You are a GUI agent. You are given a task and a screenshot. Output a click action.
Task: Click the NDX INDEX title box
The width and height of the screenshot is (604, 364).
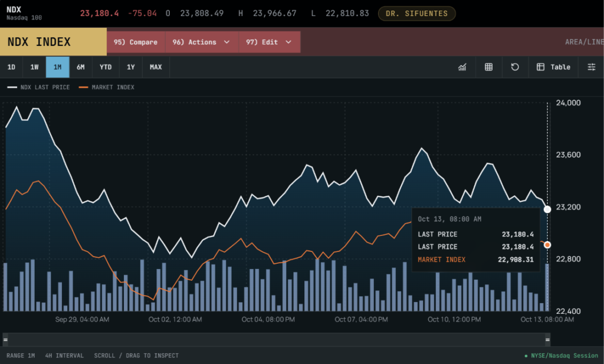[53, 42]
